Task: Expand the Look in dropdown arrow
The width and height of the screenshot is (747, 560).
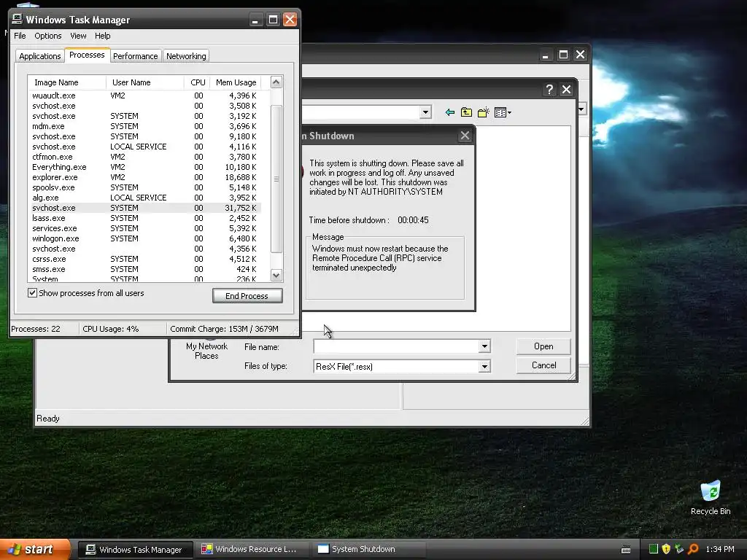Action: (425, 112)
